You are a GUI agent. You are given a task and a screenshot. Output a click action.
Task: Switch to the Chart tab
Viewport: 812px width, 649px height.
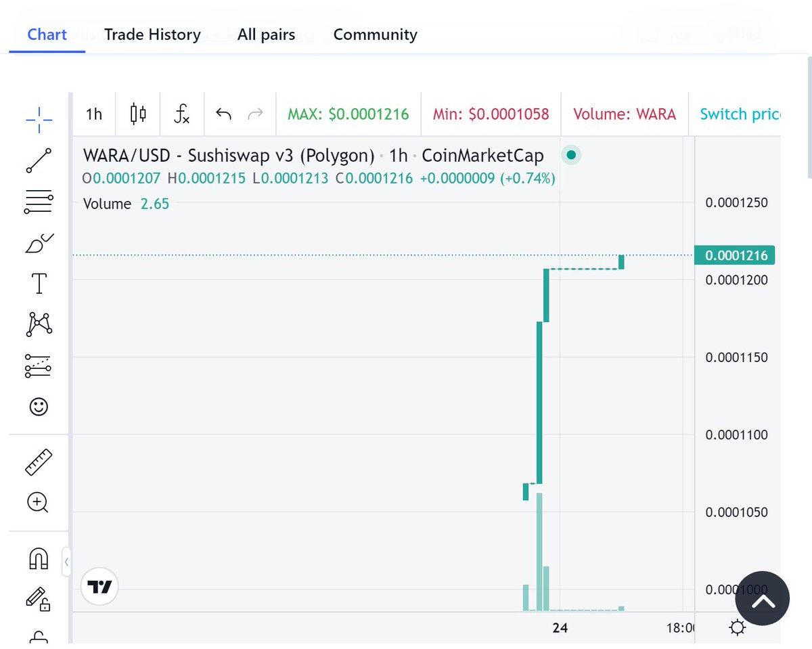pos(47,35)
